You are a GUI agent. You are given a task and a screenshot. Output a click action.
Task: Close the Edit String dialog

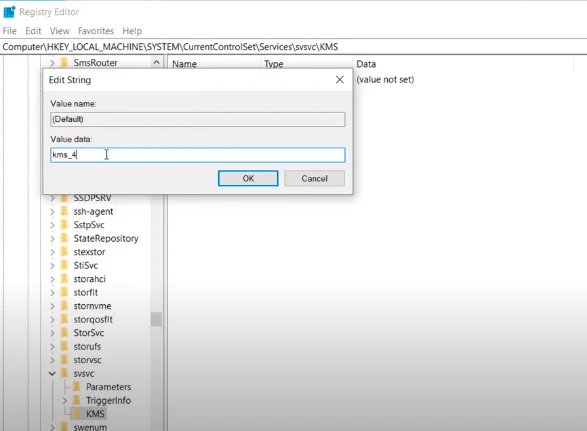click(340, 79)
